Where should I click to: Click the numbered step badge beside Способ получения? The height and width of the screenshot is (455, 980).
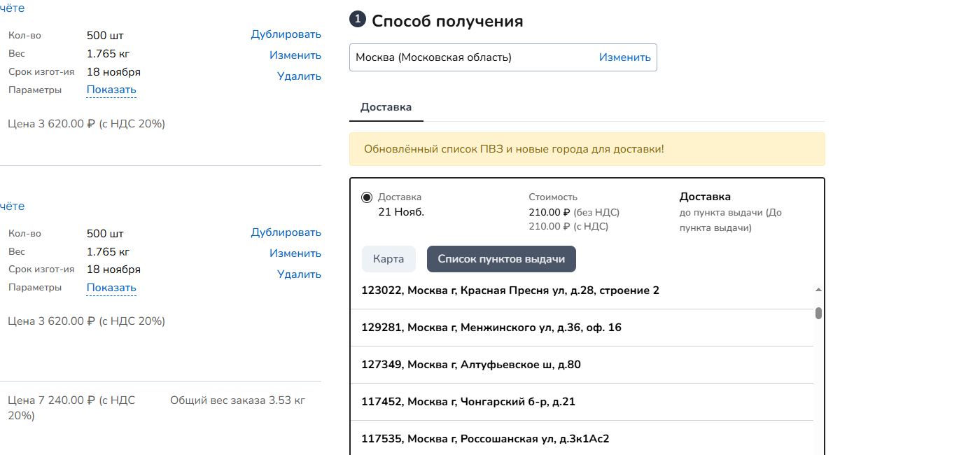click(x=357, y=20)
